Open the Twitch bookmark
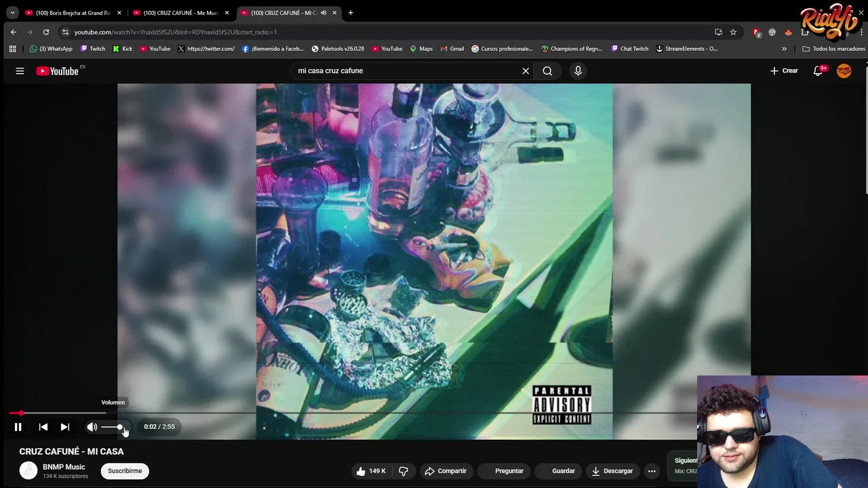 point(93,49)
